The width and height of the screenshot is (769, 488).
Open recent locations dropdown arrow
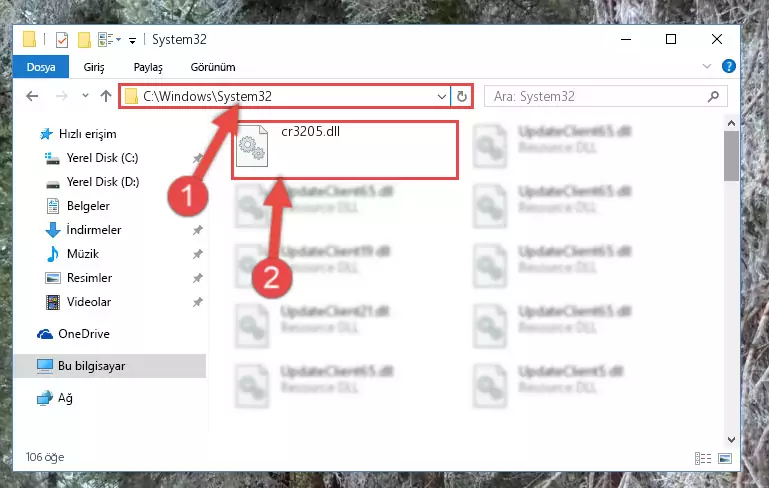point(85,96)
